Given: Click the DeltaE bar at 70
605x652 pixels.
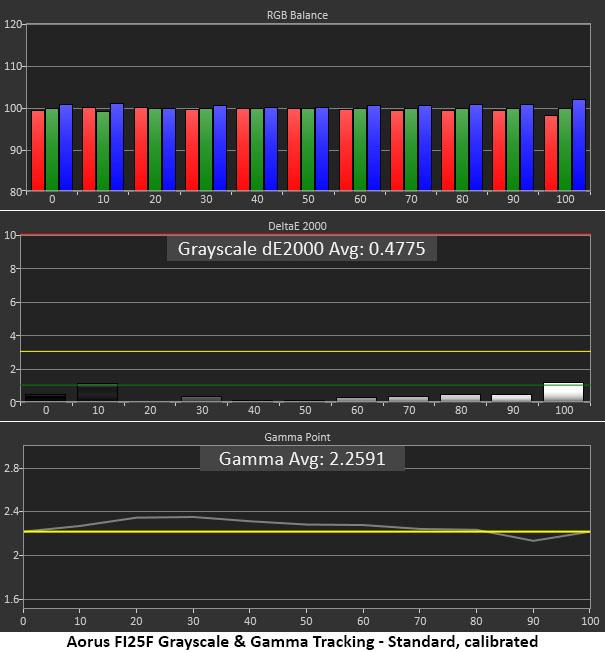Looking at the screenshot, I should (x=408, y=399).
